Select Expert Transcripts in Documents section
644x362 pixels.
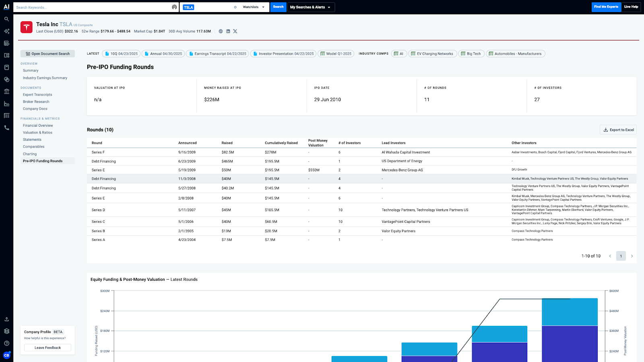click(x=37, y=95)
